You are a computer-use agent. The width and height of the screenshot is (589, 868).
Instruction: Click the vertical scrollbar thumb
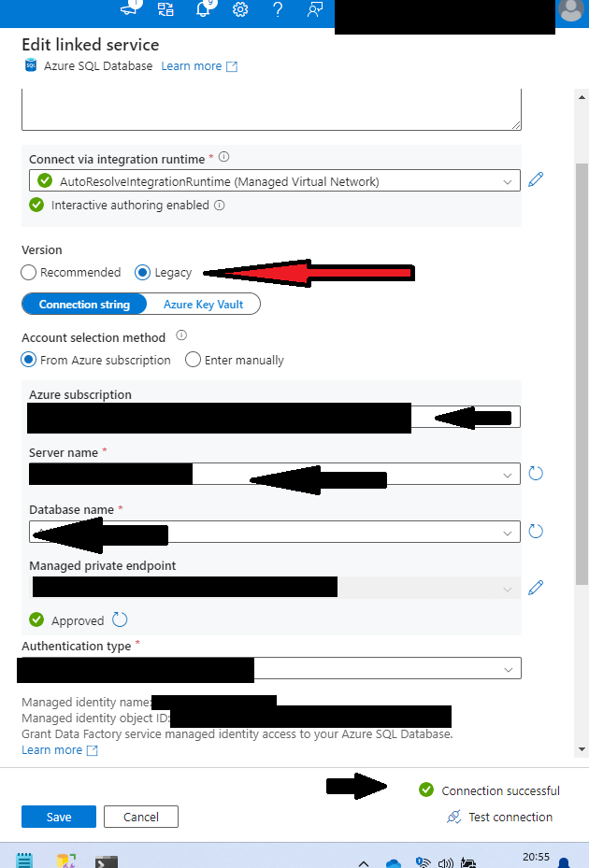582,374
